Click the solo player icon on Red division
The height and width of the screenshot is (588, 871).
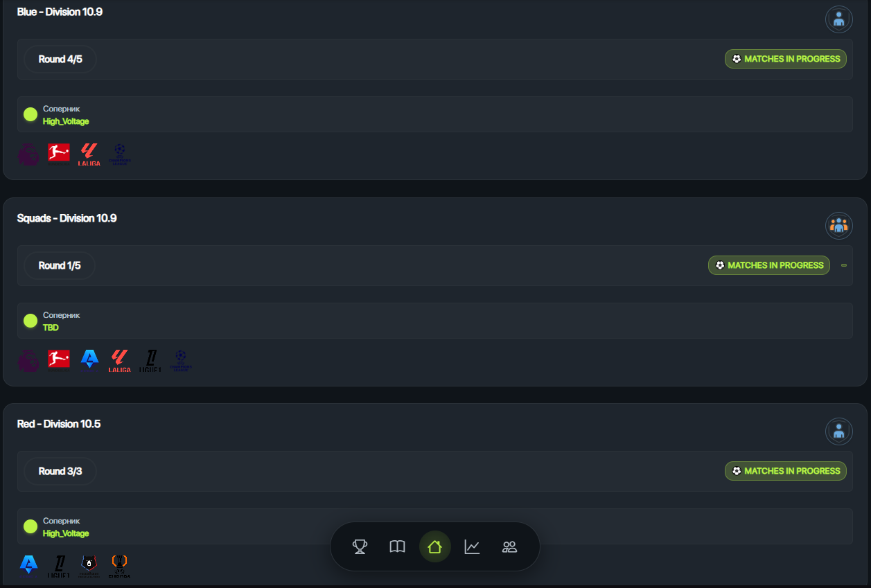point(838,431)
